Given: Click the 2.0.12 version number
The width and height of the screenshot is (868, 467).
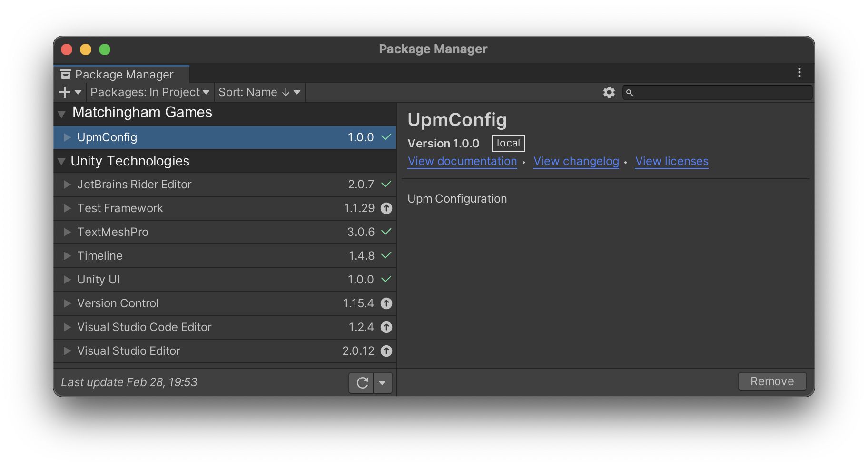Looking at the screenshot, I should (358, 351).
